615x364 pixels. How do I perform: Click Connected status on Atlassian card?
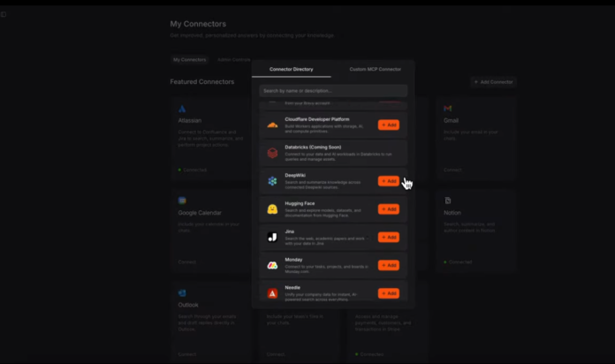(x=193, y=170)
